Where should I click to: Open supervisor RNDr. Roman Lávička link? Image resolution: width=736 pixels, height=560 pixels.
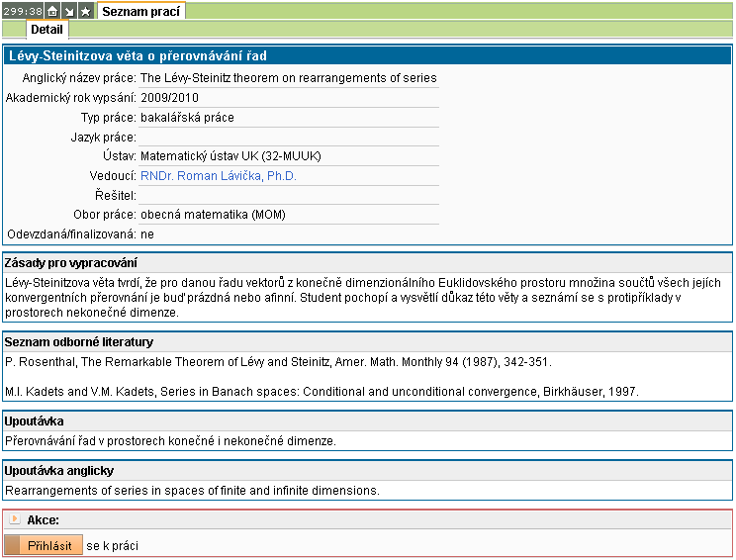(x=218, y=176)
